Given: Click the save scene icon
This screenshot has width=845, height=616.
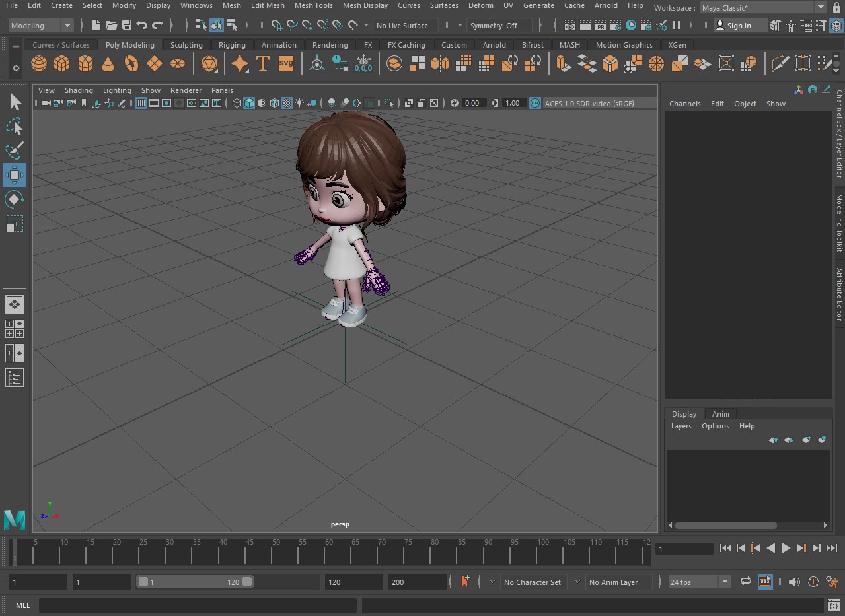Looking at the screenshot, I should coord(127,26).
